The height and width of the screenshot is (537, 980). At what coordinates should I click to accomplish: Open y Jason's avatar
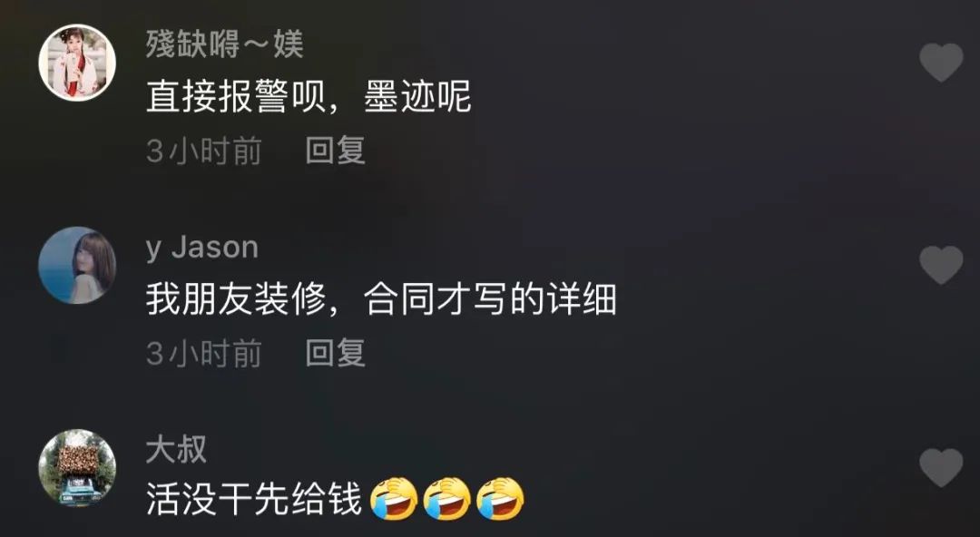coord(77,265)
